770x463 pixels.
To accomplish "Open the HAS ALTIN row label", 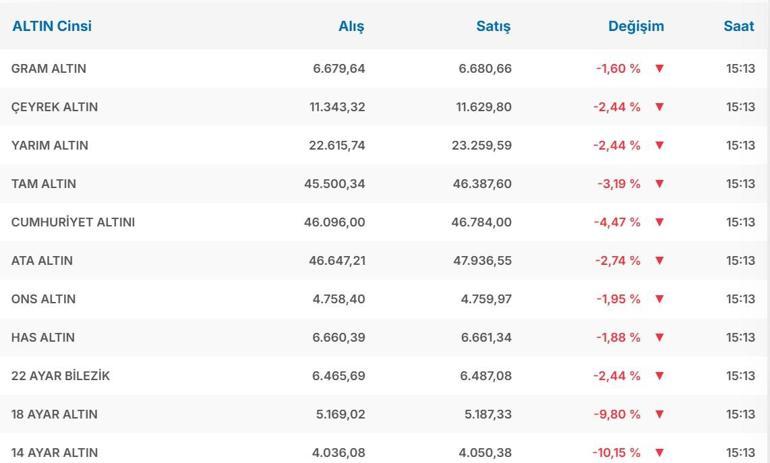I will 43,338.
